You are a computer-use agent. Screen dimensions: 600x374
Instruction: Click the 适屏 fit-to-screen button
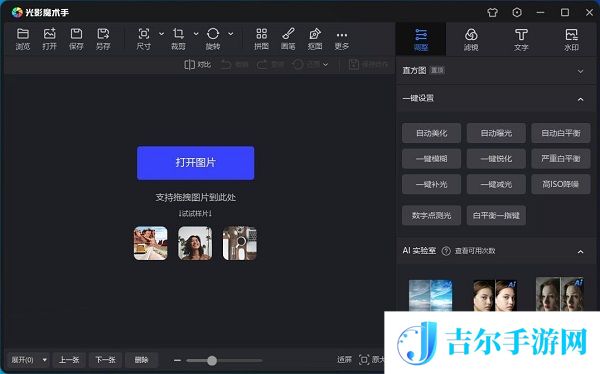pos(344,359)
